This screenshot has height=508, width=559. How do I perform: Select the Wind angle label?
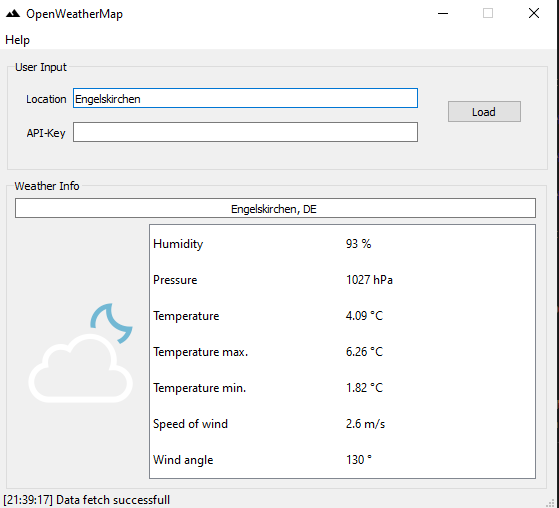coord(183,460)
